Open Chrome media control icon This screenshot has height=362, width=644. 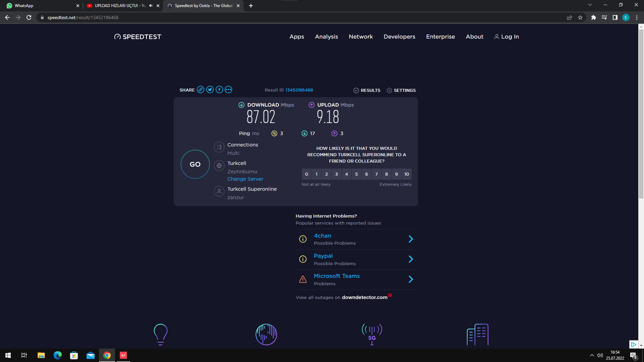604,17
